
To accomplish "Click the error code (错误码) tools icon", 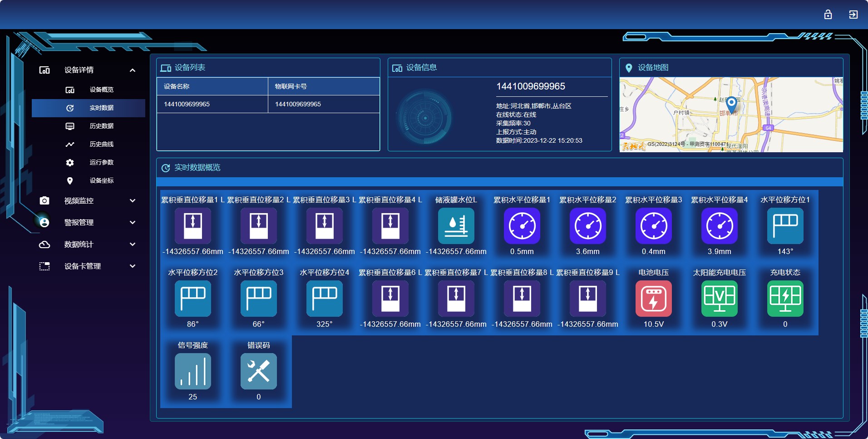I will pyautogui.click(x=258, y=371).
